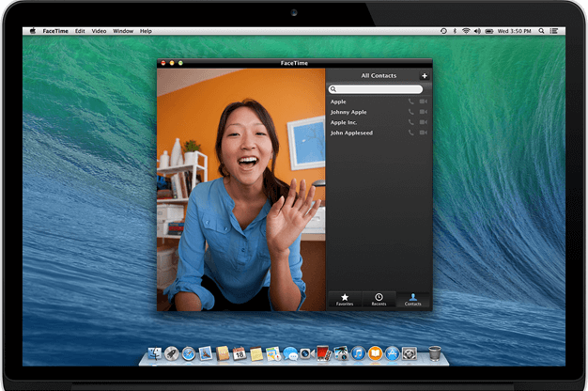This screenshot has width=588, height=391.
Task: Open Notification Center list icon
Action: [x=554, y=31]
